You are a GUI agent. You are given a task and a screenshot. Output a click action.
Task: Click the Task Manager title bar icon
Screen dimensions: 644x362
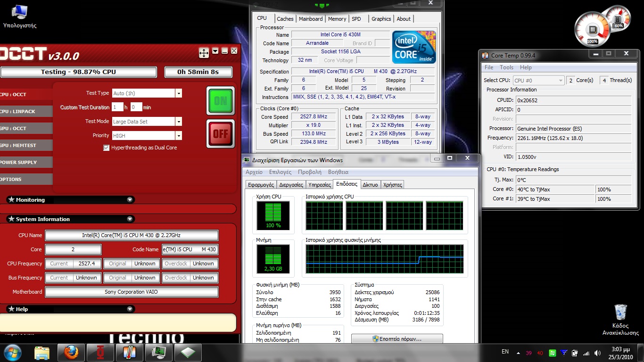click(247, 160)
